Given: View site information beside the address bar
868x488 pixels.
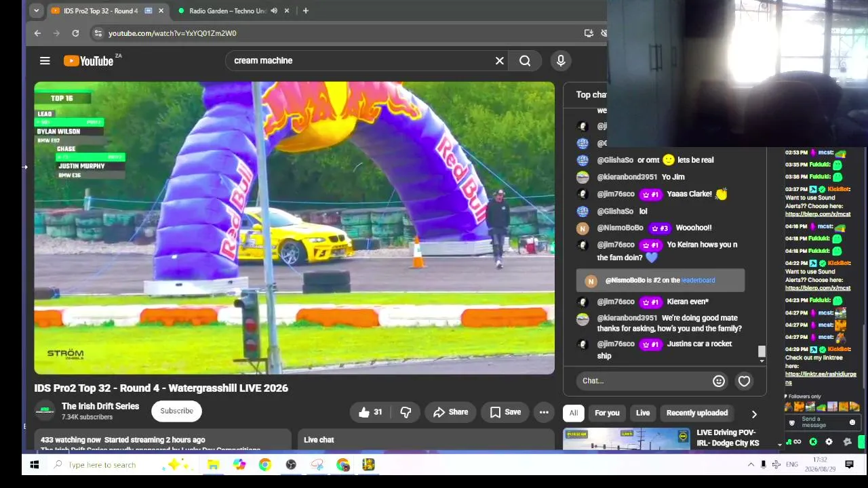Looking at the screenshot, I should (98, 33).
